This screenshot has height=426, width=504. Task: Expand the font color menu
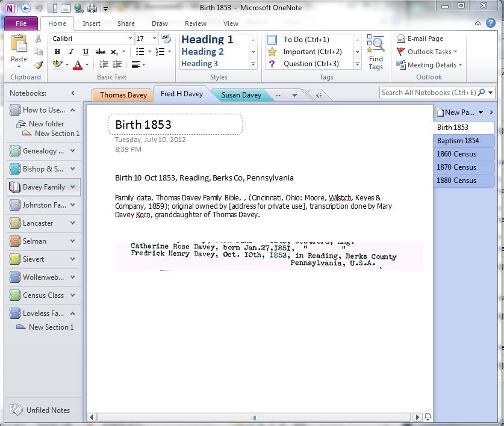[x=87, y=64]
